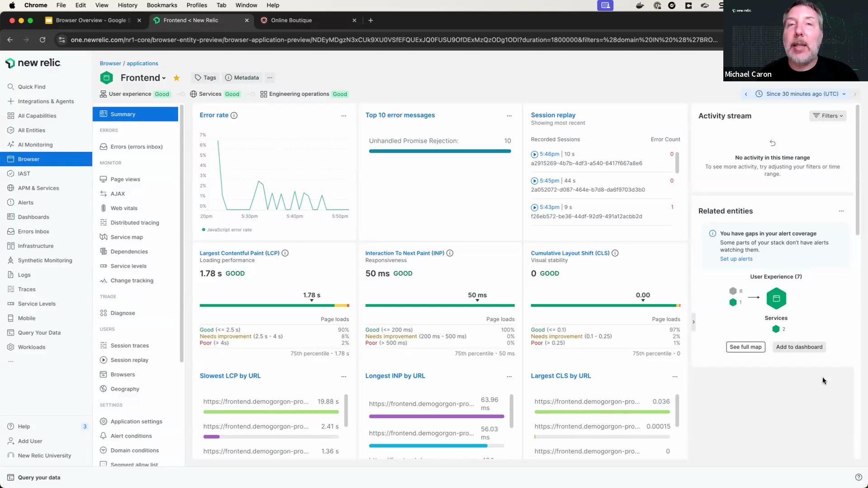
Task: Click the Unhandled Promise Rejection bar
Action: (x=439, y=151)
